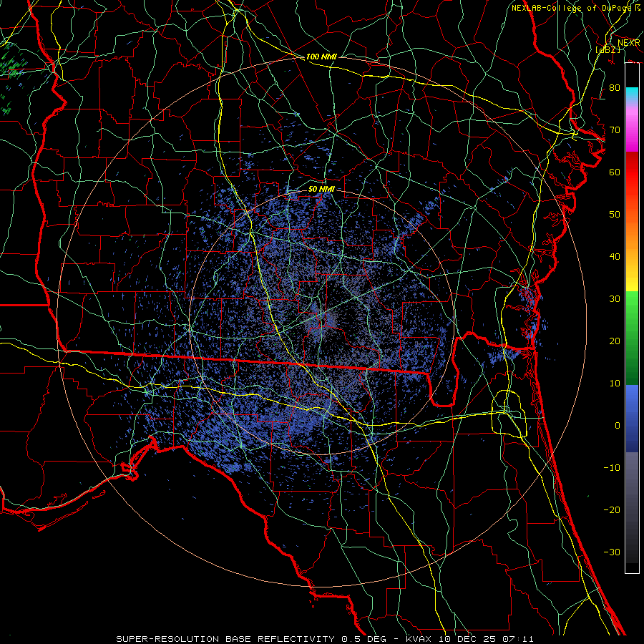Screen dimensions: 644x644
Task: Click the 30 value on reflectivity scale
Action: tap(615, 298)
